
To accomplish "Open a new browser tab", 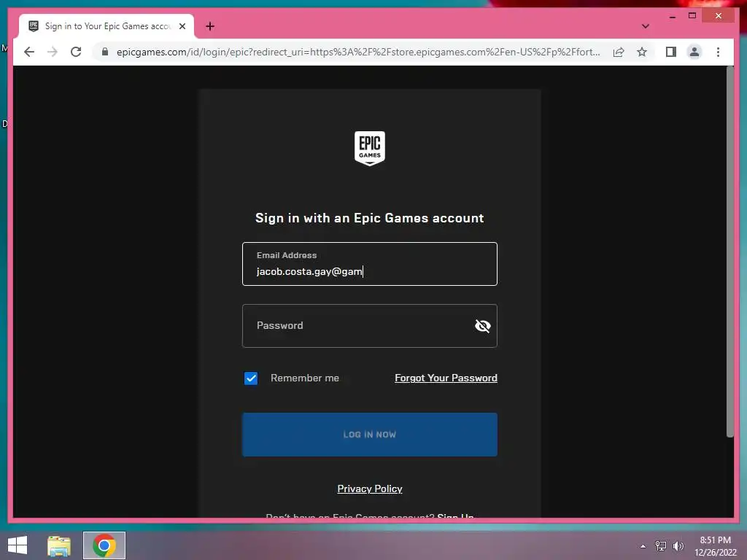I will pyautogui.click(x=209, y=26).
